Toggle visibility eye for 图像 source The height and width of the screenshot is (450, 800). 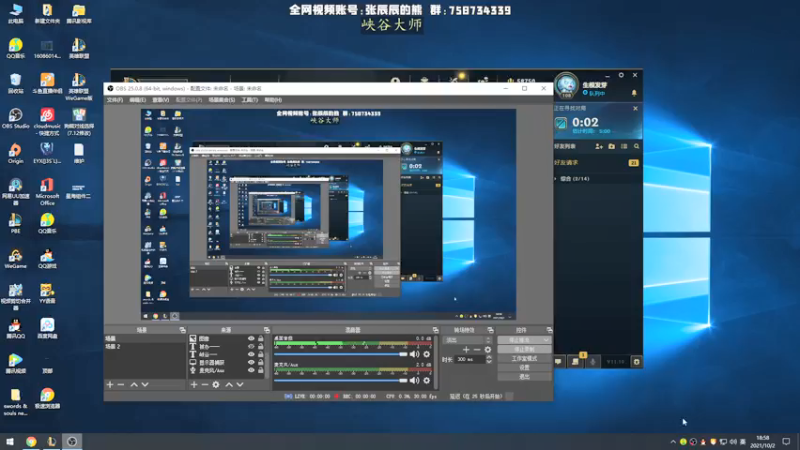coord(251,338)
